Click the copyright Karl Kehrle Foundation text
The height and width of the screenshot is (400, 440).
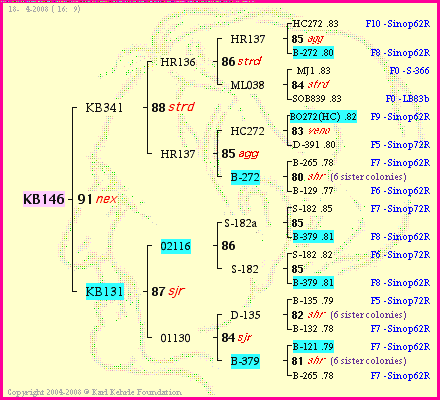pos(94,392)
